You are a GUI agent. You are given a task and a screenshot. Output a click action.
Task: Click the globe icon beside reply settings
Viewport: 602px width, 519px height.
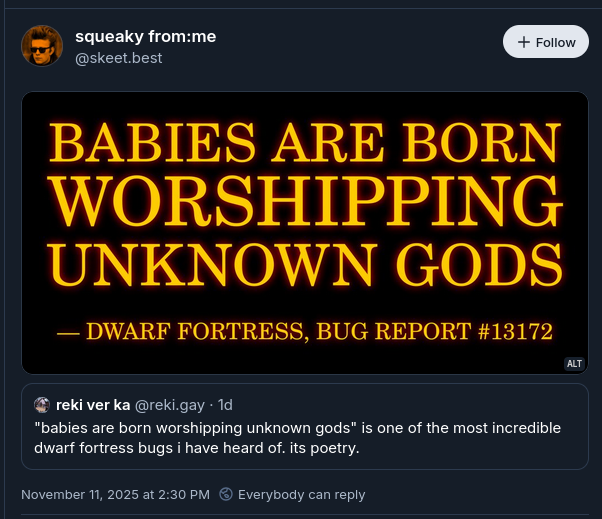[226, 494]
